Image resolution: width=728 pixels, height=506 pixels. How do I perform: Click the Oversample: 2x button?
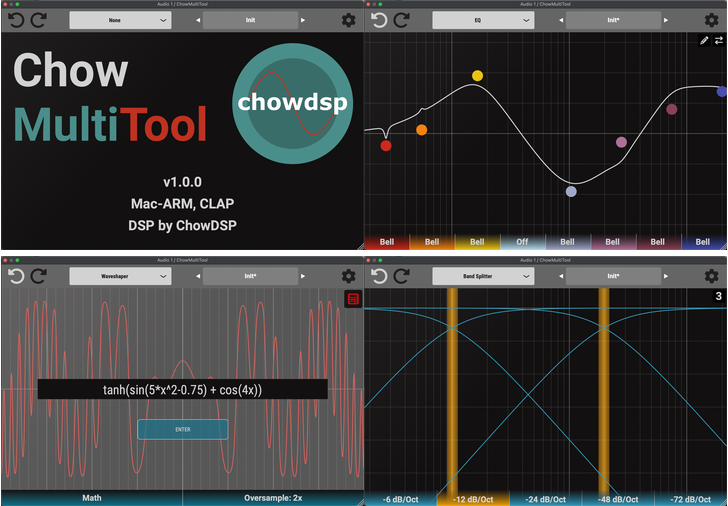pyautogui.click(x=273, y=498)
